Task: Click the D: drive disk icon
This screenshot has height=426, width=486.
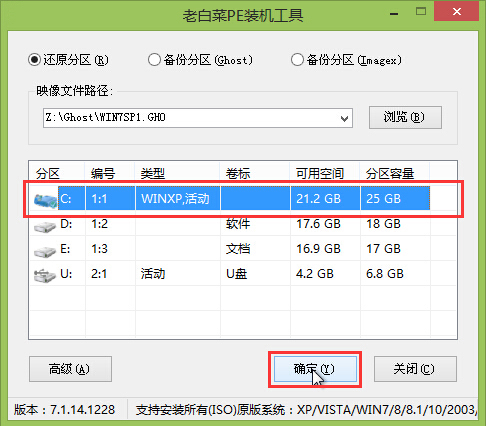Action: pyautogui.click(x=45, y=226)
